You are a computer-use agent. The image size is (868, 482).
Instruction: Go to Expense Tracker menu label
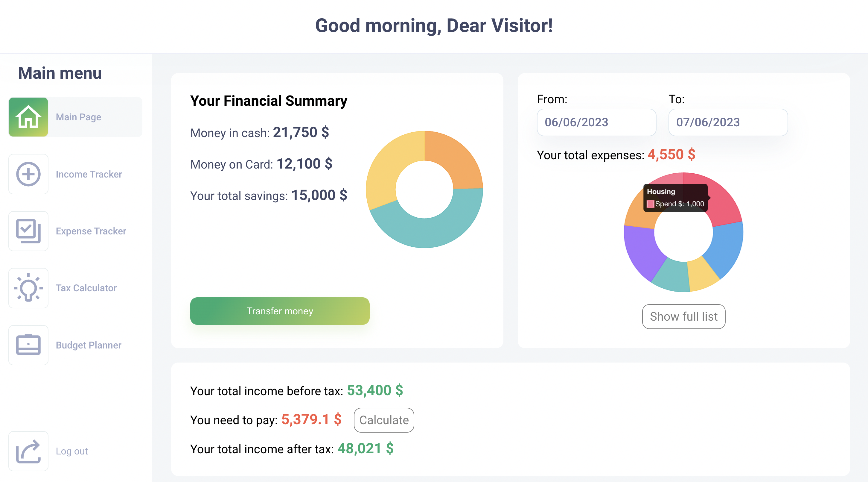pos(91,231)
